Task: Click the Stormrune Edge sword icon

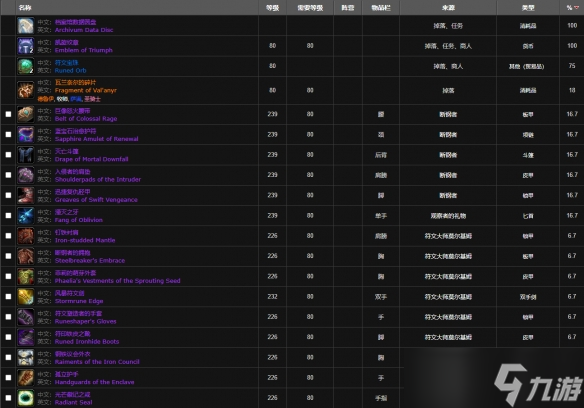Action: [x=25, y=297]
